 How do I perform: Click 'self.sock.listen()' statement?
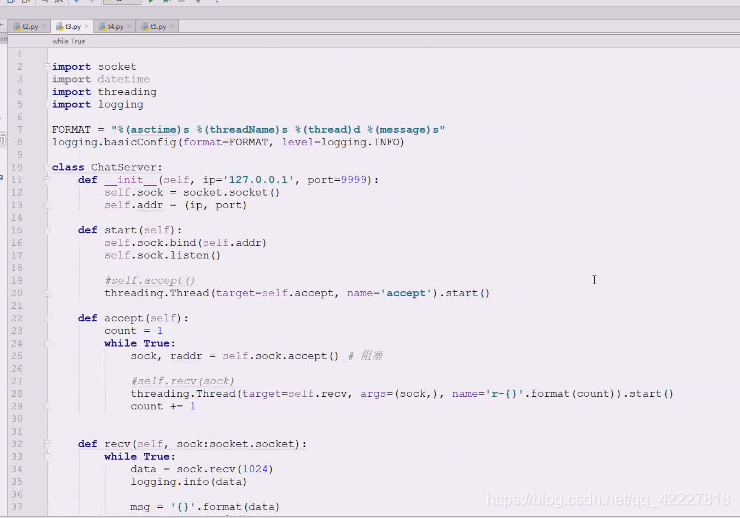162,255
